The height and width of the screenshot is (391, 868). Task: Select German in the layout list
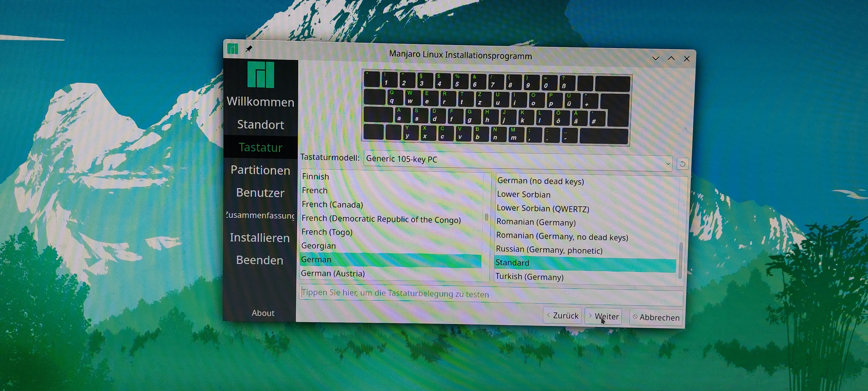click(x=390, y=260)
